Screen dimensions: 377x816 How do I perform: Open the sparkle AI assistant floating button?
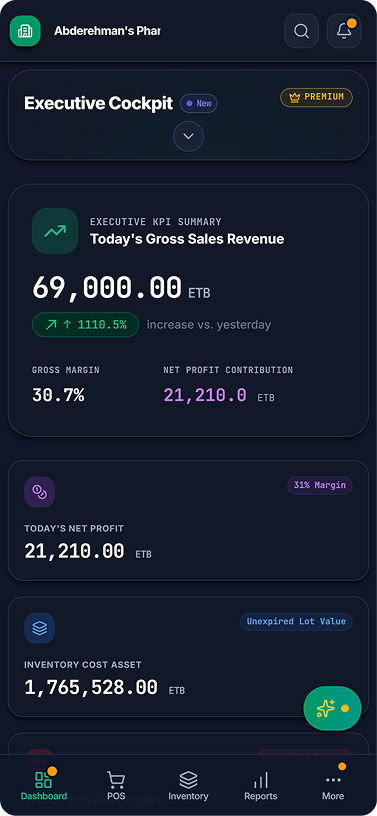pos(332,708)
